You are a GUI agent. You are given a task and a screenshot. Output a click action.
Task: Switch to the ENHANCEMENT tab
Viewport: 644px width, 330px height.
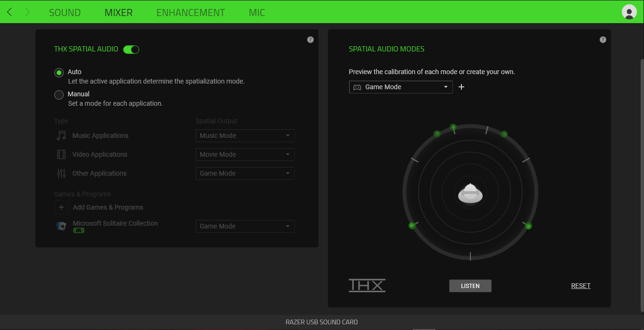pyautogui.click(x=191, y=12)
